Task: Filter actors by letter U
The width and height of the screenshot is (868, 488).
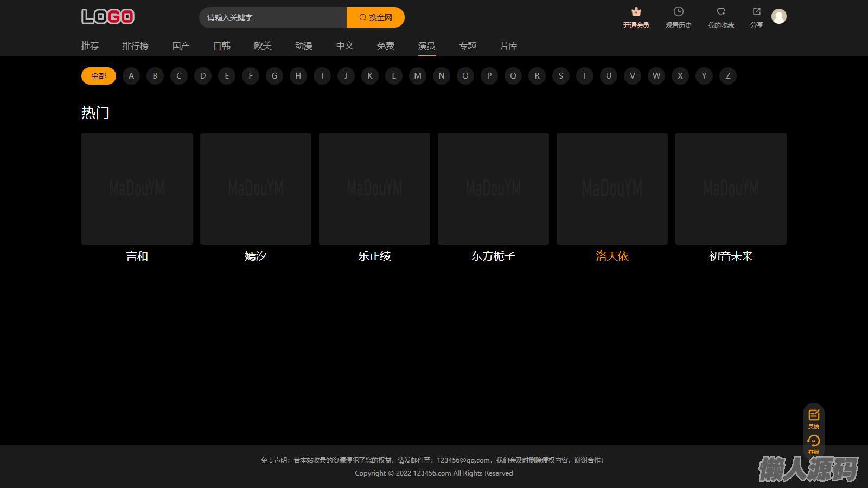Action: pos(609,76)
